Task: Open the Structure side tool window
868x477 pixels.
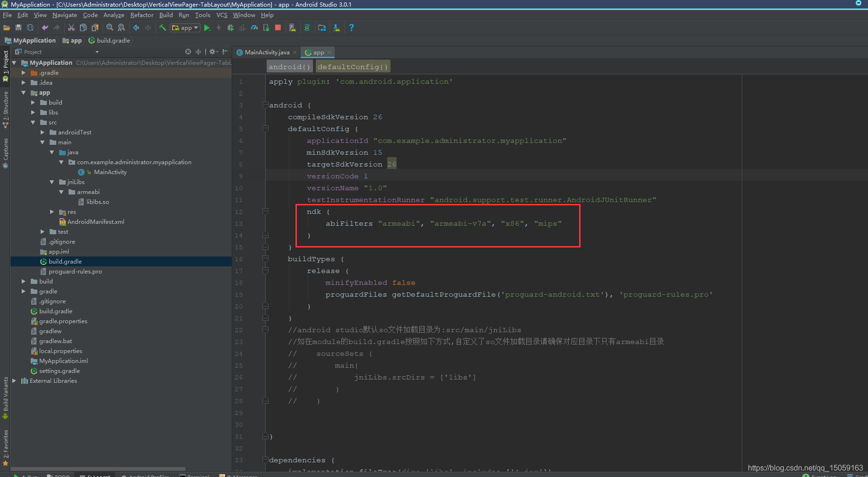Action: pyautogui.click(x=6, y=109)
